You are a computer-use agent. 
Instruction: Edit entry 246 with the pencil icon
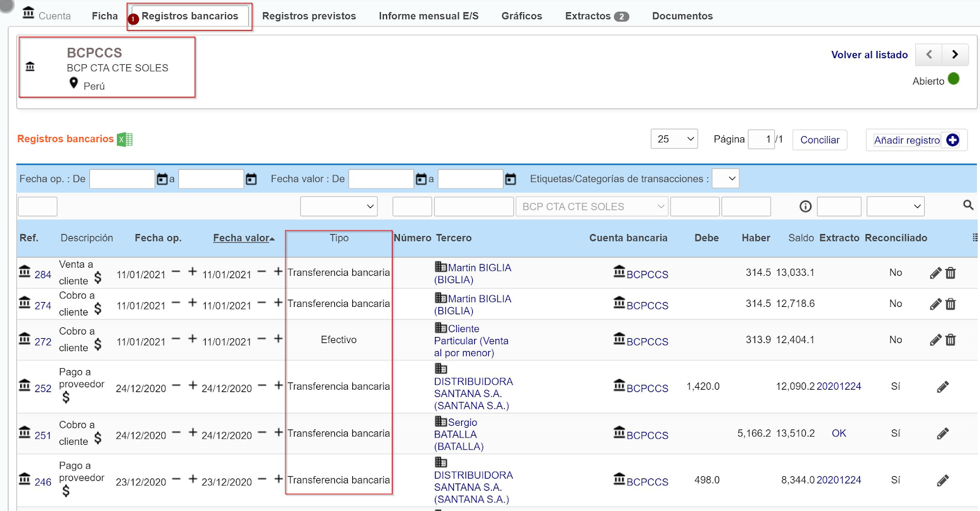pos(943,480)
